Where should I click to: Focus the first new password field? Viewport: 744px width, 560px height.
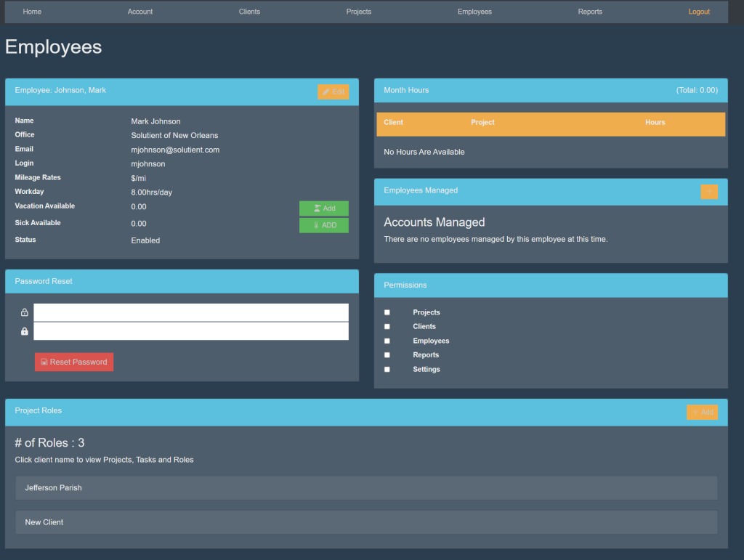[x=190, y=312]
